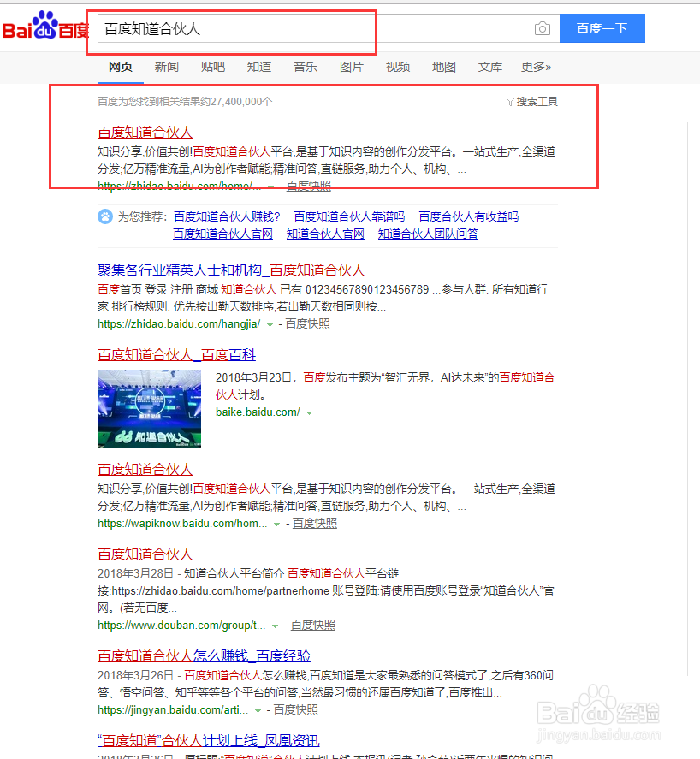700x759 pixels.
Task: Open 百度知道合伙人 result from wapiknow.baidu.com
Action: click(x=145, y=470)
